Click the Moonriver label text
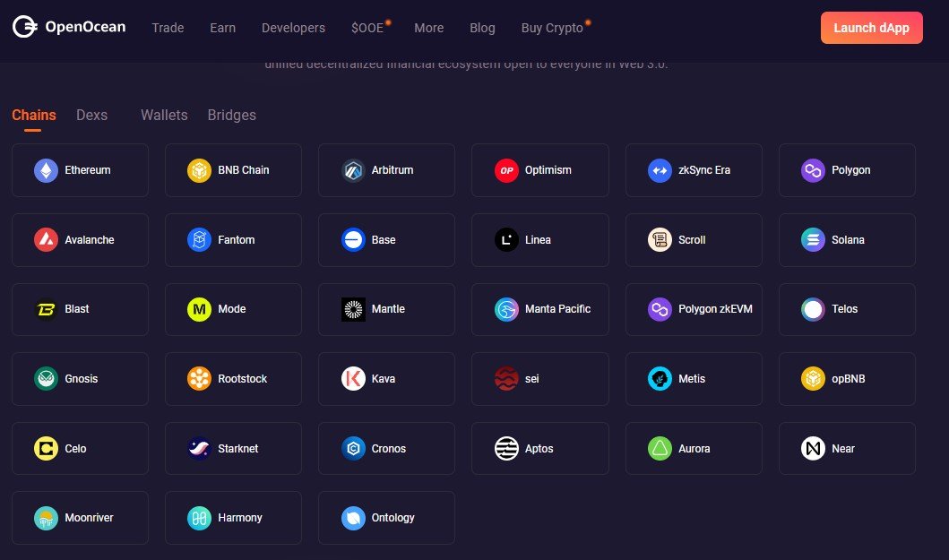 89,518
